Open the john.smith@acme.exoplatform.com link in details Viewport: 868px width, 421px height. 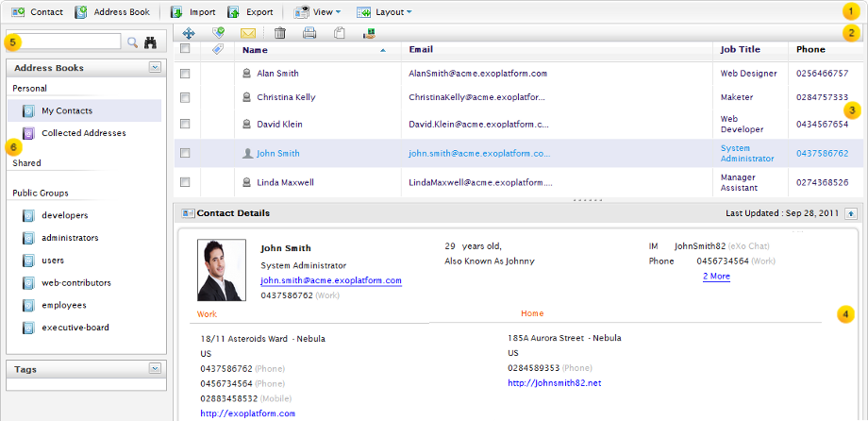point(331,280)
